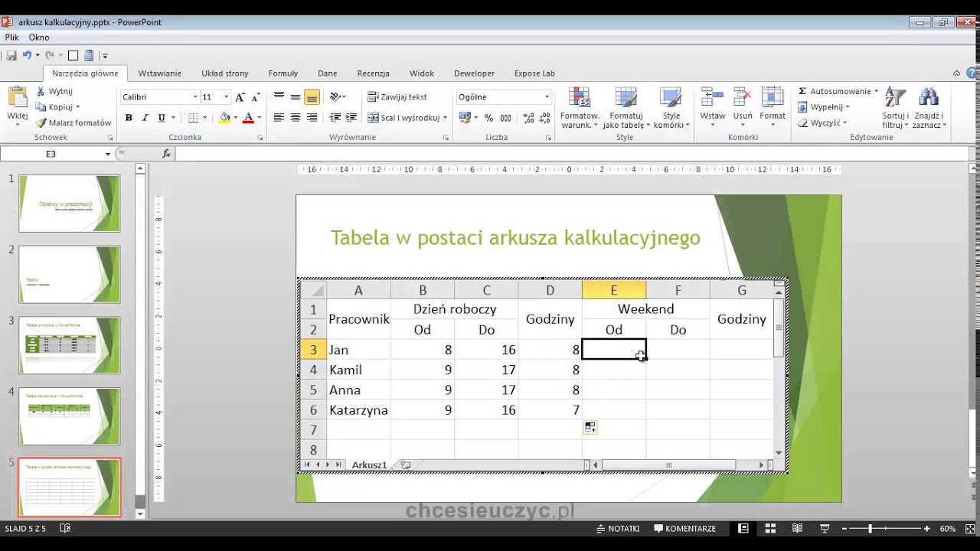Click the Save icon in quick access toolbar
Image resolution: width=980 pixels, height=551 pixels.
(11, 55)
